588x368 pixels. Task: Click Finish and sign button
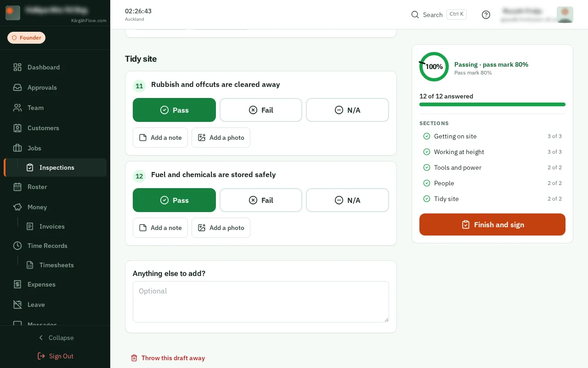pos(492,224)
